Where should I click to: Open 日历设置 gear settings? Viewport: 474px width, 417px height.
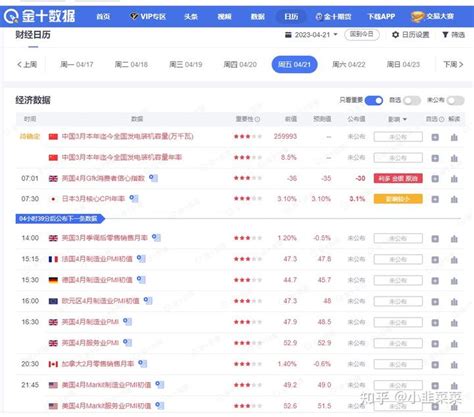[410, 35]
